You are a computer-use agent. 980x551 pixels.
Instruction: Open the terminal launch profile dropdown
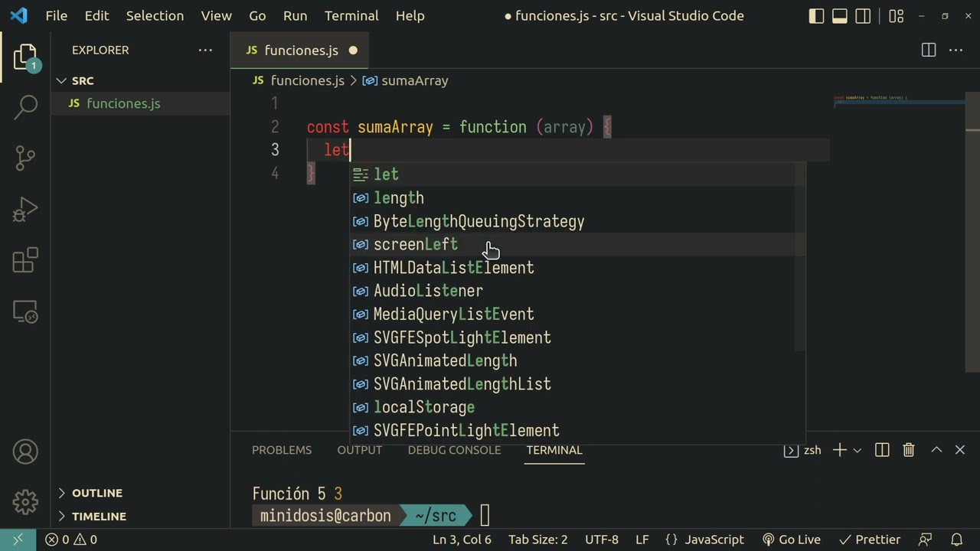tap(857, 450)
